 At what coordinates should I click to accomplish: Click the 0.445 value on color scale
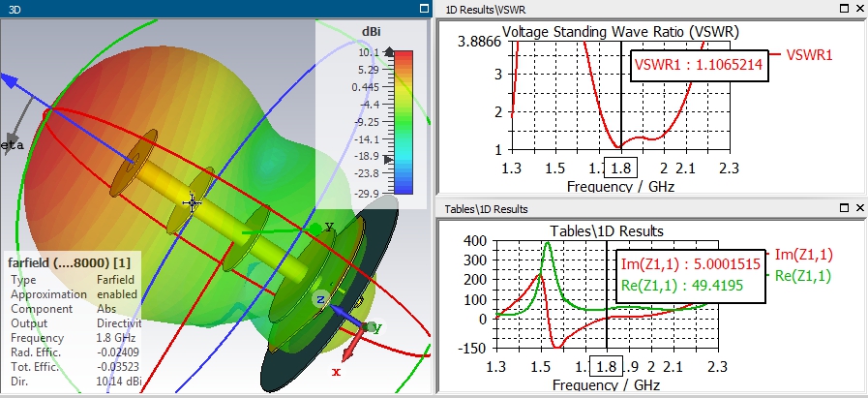pos(366,87)
